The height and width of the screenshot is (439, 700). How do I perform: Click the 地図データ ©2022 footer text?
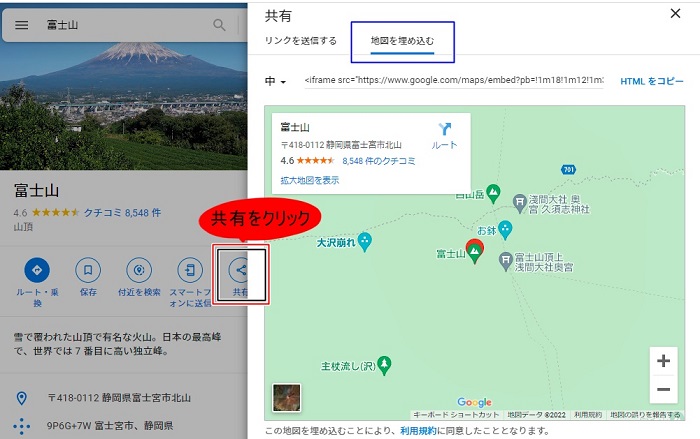(x=536, y=415)
